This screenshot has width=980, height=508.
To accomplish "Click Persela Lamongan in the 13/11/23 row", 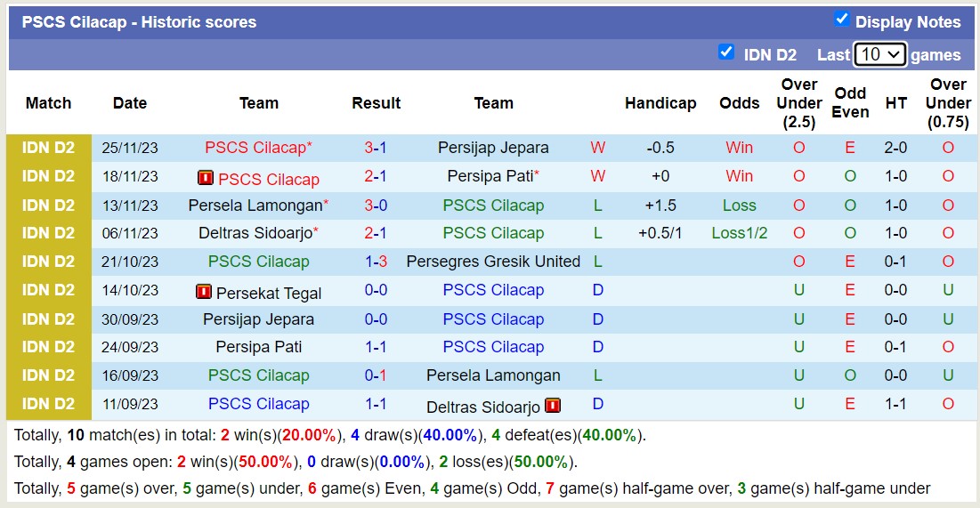I will tap(254, 206).
